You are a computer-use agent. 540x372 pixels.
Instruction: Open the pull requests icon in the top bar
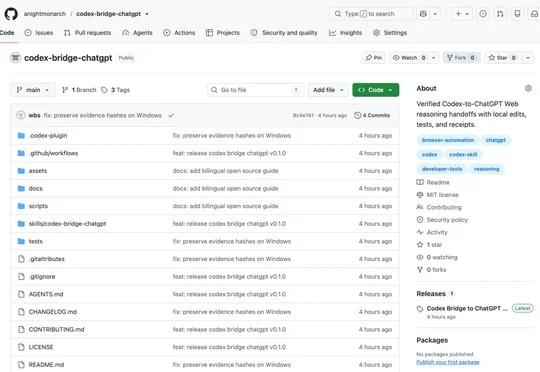point(500,14)
